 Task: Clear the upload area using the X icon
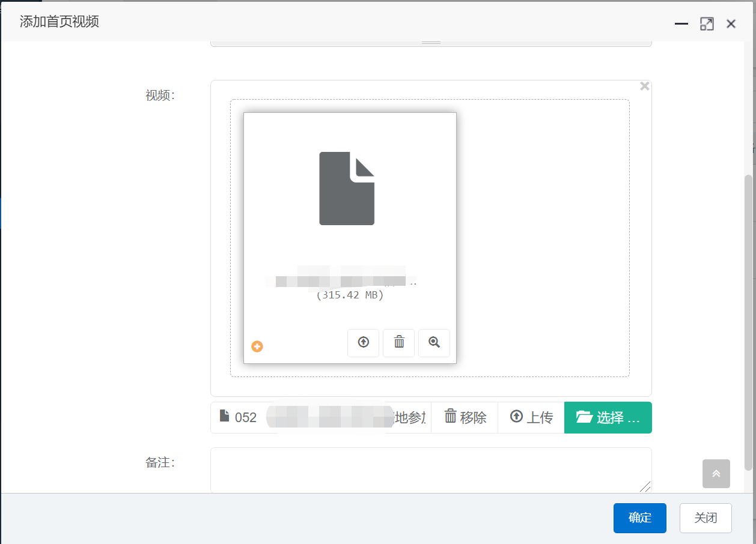coord(644,86)
